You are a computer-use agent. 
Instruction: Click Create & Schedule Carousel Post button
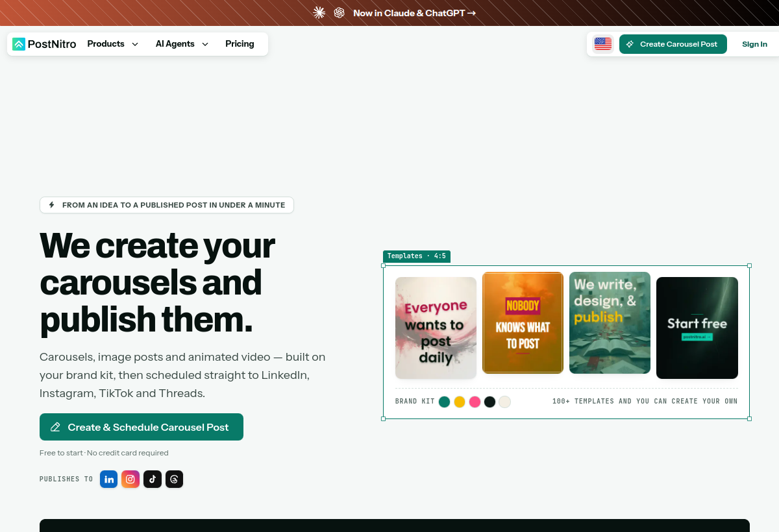click(142, 427)
